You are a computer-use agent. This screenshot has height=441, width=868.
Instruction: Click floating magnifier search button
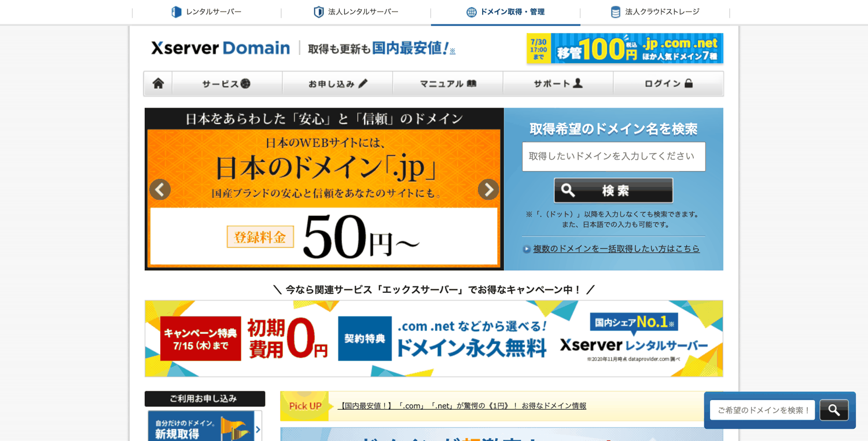click(834, 410)
